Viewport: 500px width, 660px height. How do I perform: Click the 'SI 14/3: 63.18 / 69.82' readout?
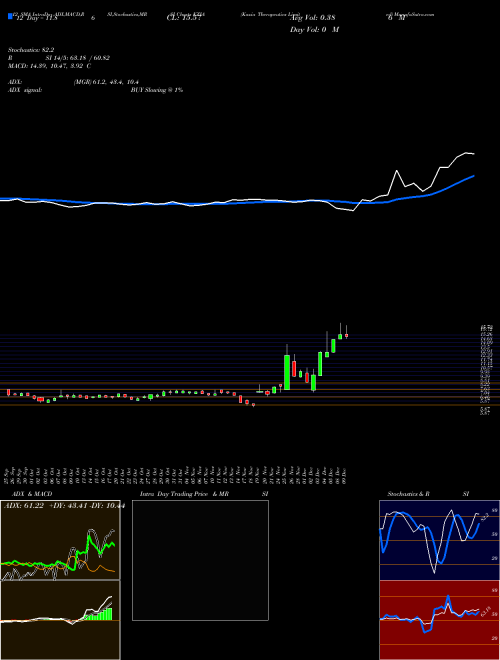pos(78,58)
